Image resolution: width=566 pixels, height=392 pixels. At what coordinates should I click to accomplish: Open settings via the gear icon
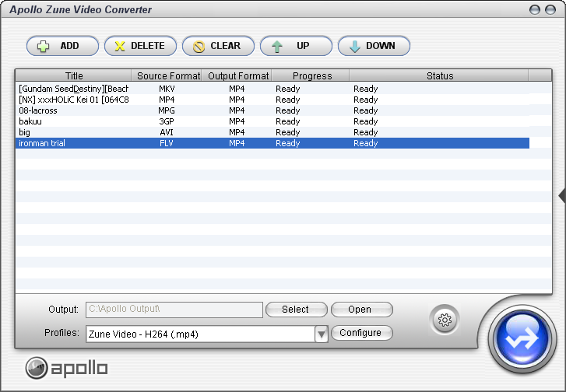coord(445,319)
